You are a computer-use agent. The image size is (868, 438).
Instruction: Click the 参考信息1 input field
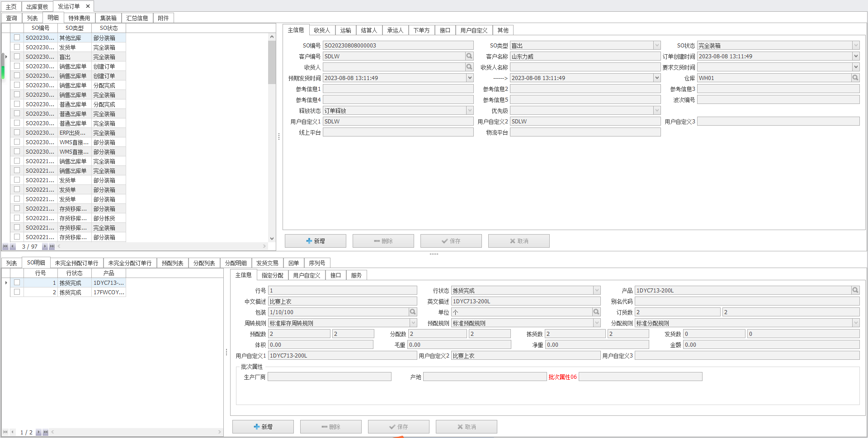pyautogui.click(x=398, y=89)
